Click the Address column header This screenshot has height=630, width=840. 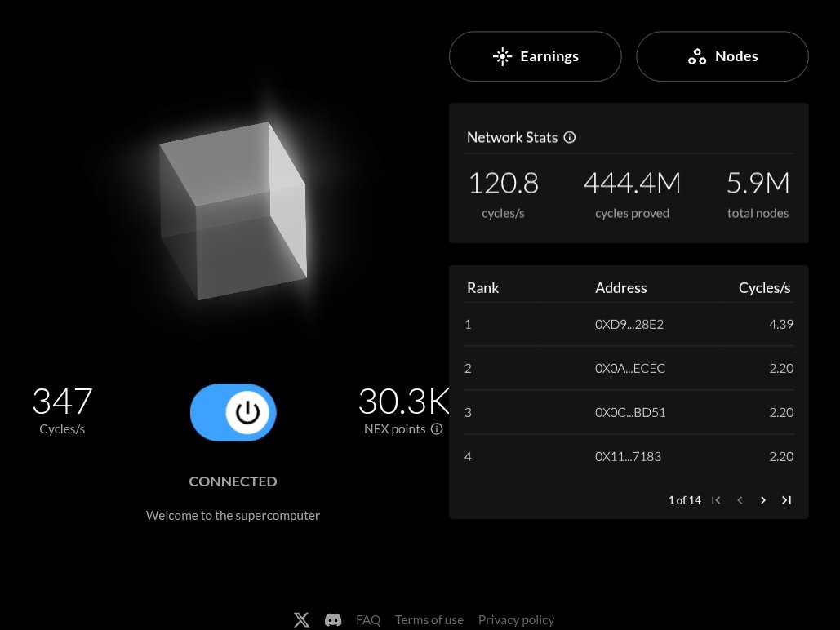pos(621,288)
